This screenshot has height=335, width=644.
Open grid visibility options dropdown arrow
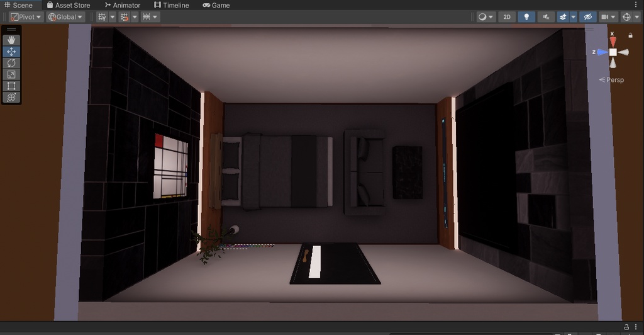112,17
